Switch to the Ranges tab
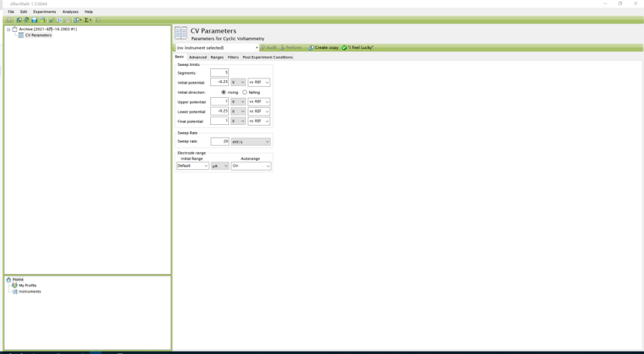This screenshot has height=354, width=644. [216, 57]
